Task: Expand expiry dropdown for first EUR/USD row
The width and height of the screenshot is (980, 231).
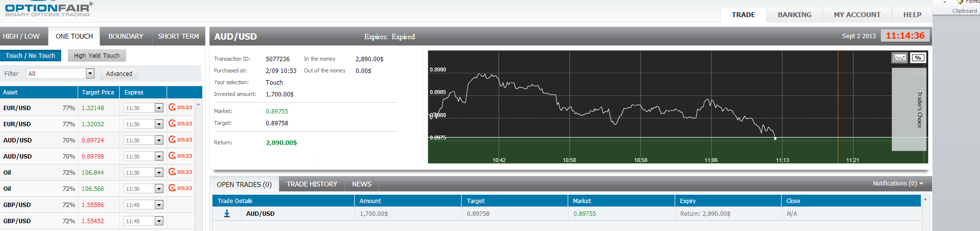Action: tap(159, 108)
